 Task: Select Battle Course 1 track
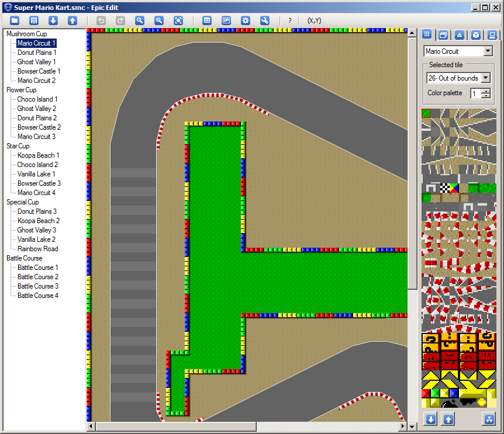coord(37,268)
